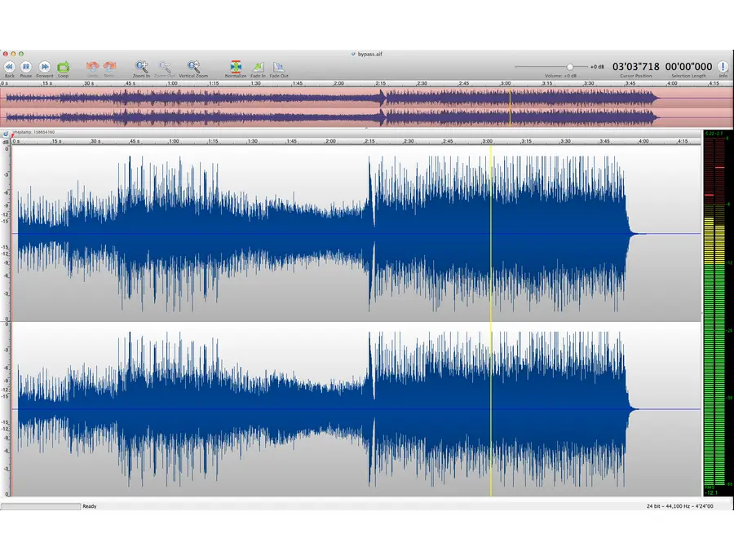Apply Normalize to the audio
Image resolution: width=734 pixels, height=560 pixels.
[x=236, y=67]
